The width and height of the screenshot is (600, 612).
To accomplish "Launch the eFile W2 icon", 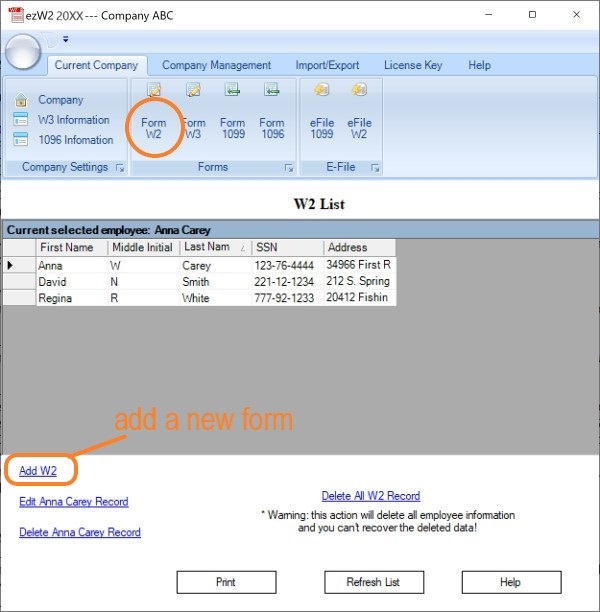I will click(x=359, y=90).
